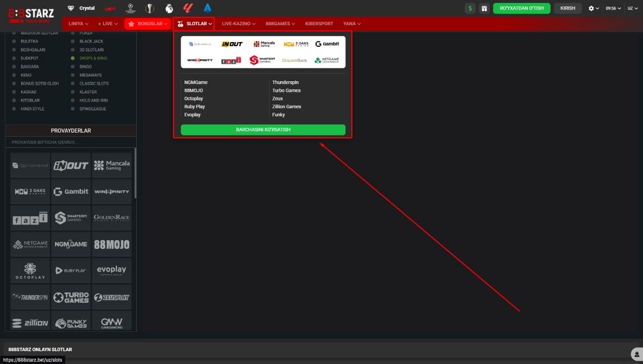
Task: Click the Ro'yxatdan o'tish register button
Action: click(x=521, y=8)
